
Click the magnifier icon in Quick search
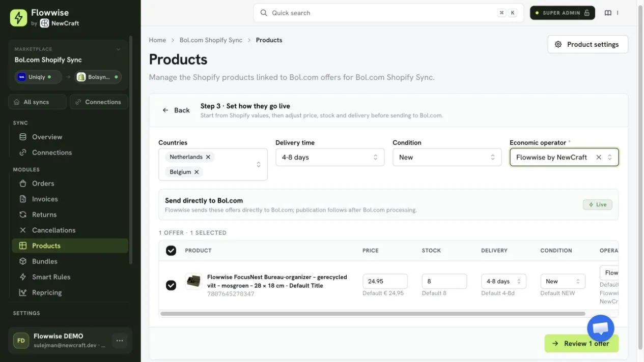[264, 13]
